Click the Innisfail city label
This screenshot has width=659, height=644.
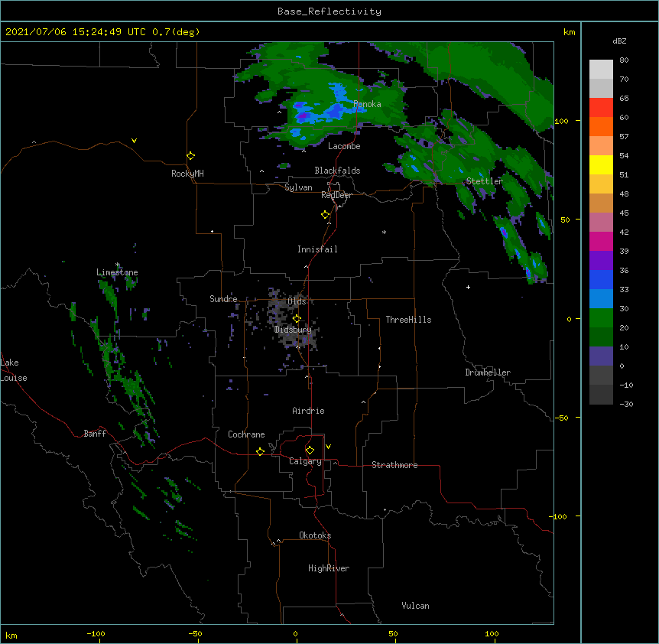[x=317, y=249]
